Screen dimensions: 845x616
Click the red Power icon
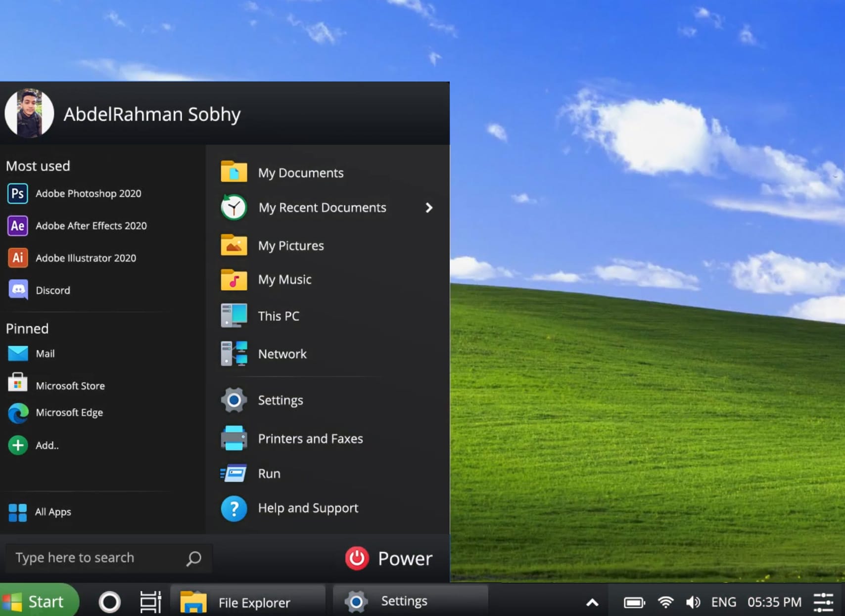coord(357,558)
